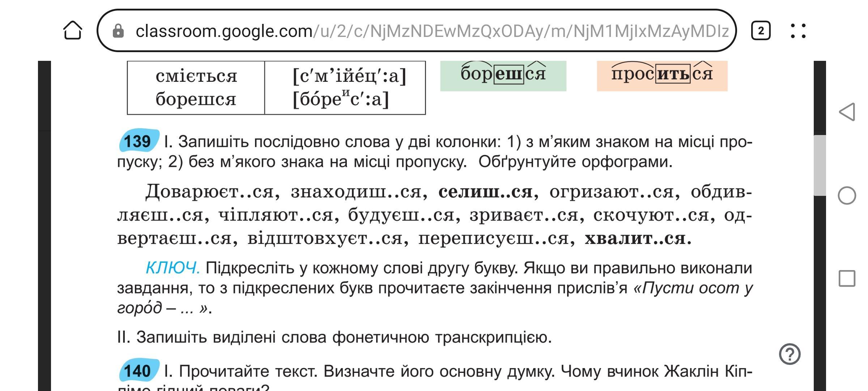Click the bold word 'хвалит..ся'
The height and width of the screenshot is (391, 868).
click(635, 238)
